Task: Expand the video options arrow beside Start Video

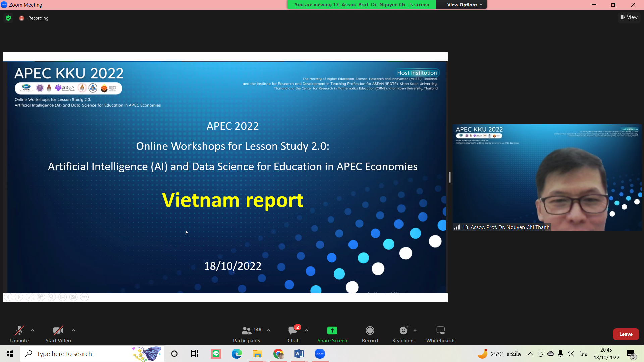Action: (74, 330)
